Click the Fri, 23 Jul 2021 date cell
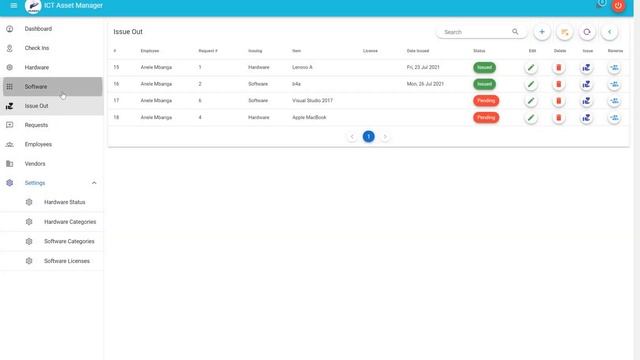This screenshot has height=360, width=640. pos(423,67)
